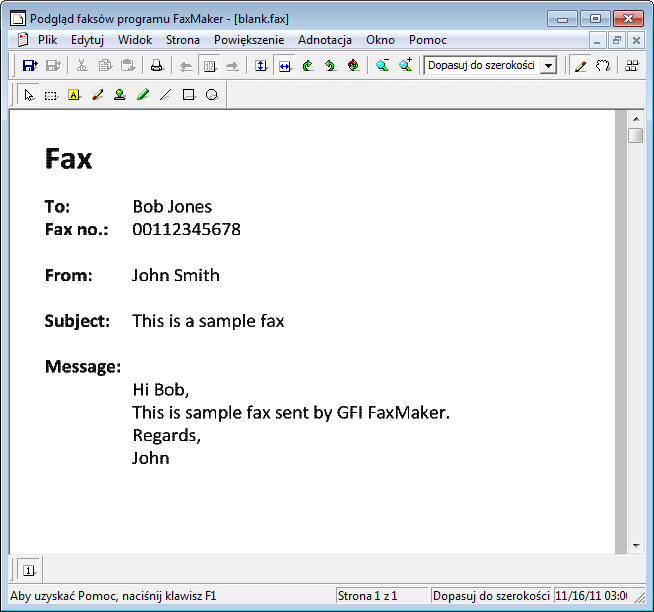Click the 'Regards,' message line
The width and height of the screenshot is (654, 612).
tap(166, 436)
